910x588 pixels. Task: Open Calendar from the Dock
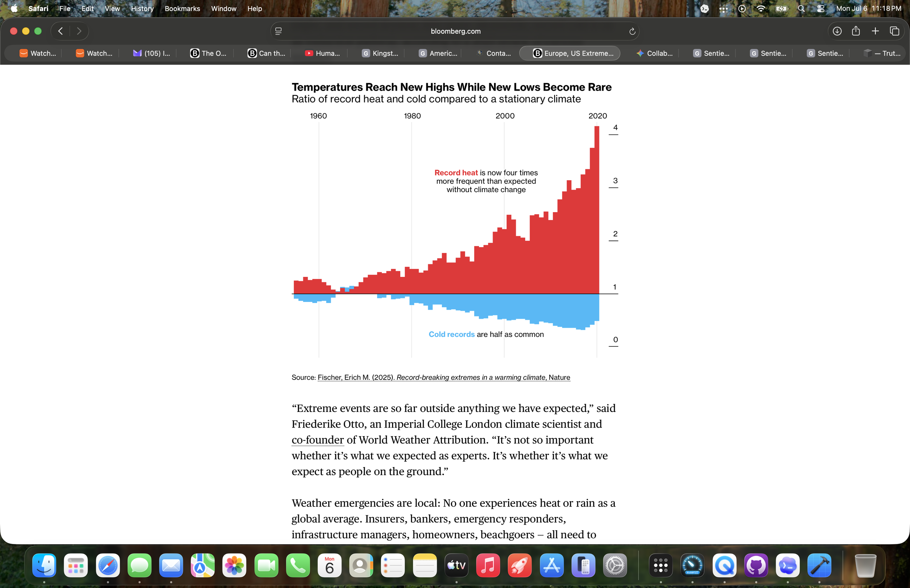(x=329, y=565)
